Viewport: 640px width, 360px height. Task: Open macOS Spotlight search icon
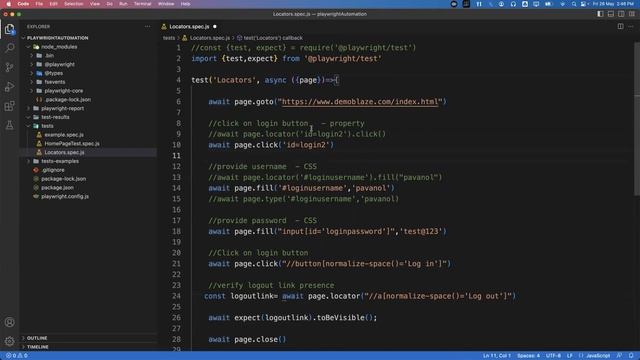point(573,4)
